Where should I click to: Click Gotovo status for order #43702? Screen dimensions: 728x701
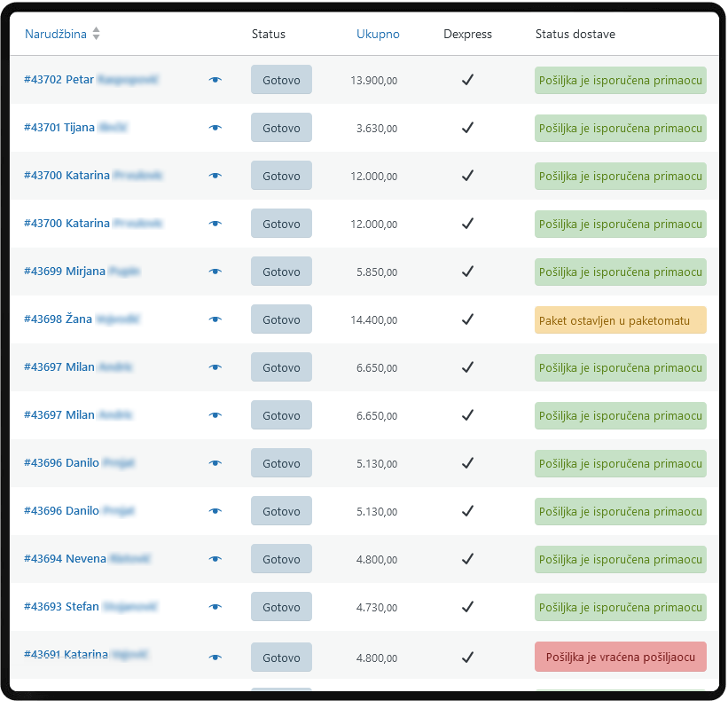click(x=281, y=80)
